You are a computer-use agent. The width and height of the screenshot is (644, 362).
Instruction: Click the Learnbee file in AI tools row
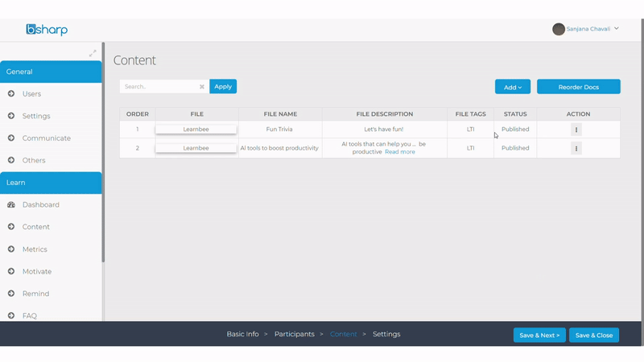point(196,148)
